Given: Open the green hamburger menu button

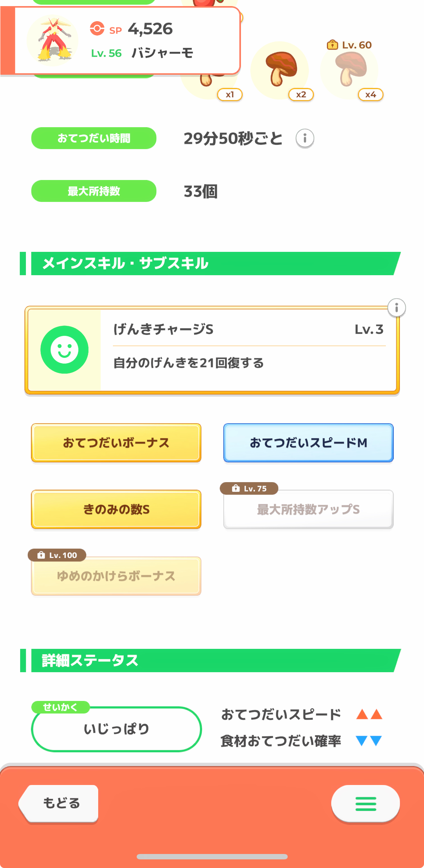Looking at the screenshot, I should 365,804.
